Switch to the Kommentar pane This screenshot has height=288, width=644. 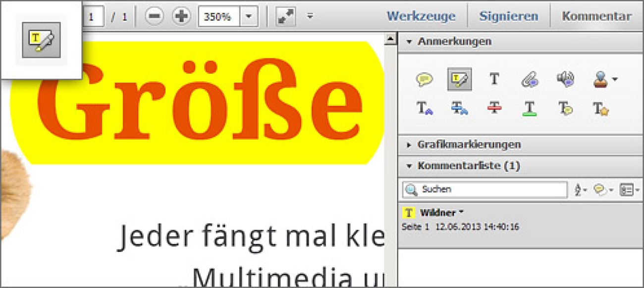click(596, 15)
